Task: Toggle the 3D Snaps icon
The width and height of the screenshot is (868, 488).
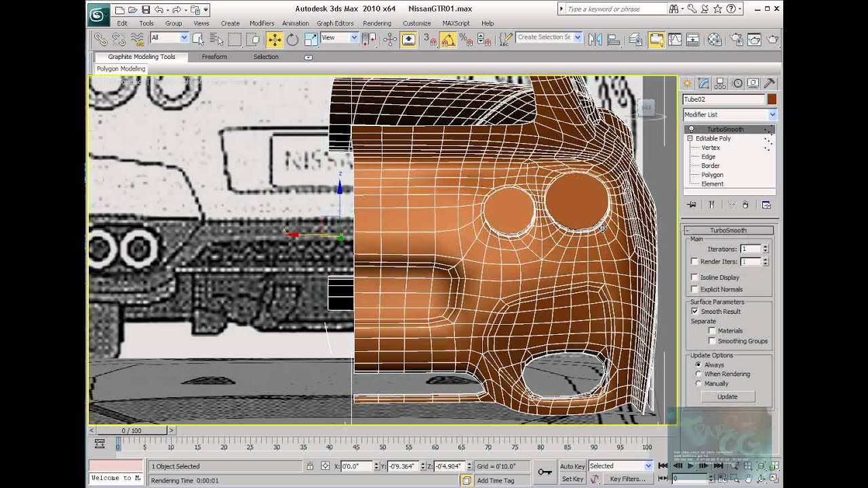Action: pyautogui.click(x=430, y=39)
